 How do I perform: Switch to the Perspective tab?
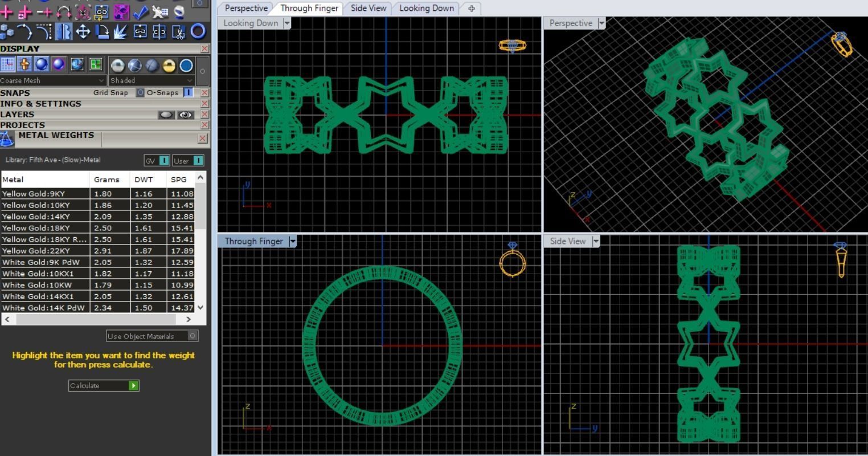(x=246, y=8)
